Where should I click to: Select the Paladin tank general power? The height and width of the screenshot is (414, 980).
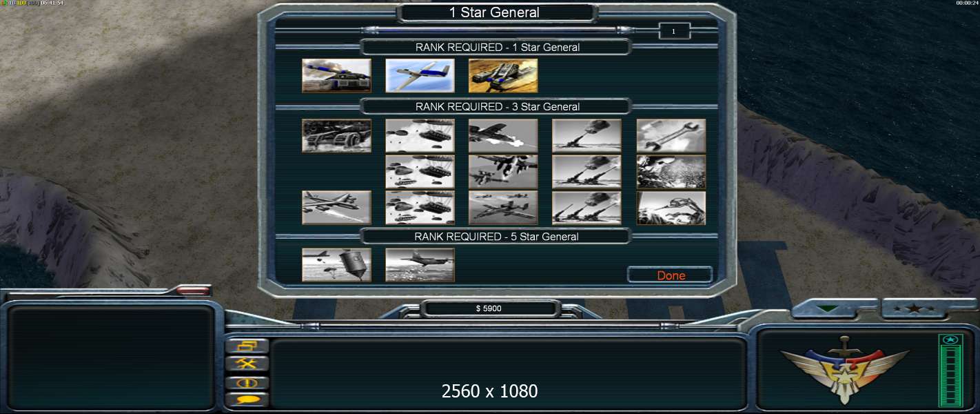[336, 75]
